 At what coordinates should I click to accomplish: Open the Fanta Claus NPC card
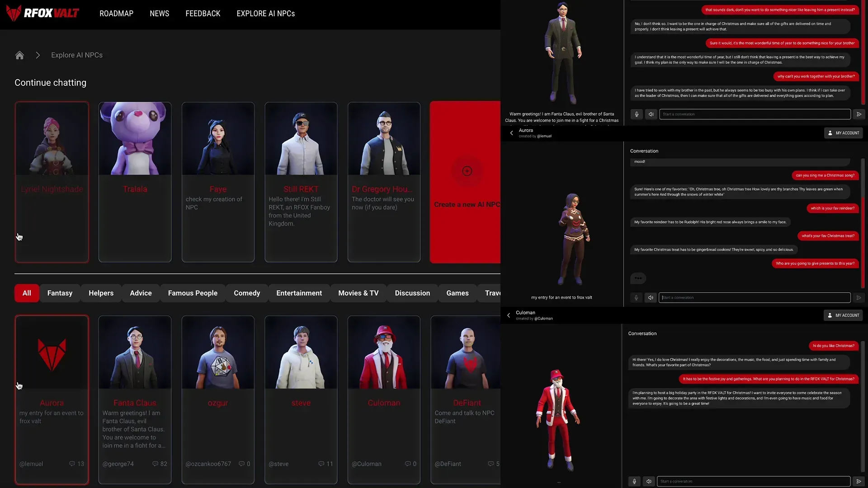click(x=135, y=400)
